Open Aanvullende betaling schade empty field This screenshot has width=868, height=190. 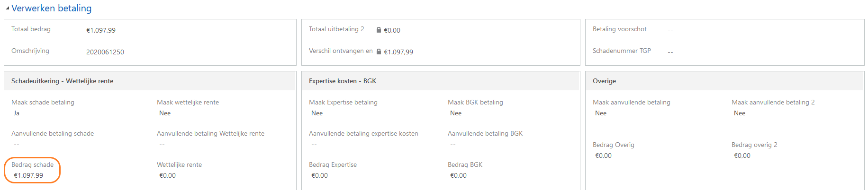(17, 145)
